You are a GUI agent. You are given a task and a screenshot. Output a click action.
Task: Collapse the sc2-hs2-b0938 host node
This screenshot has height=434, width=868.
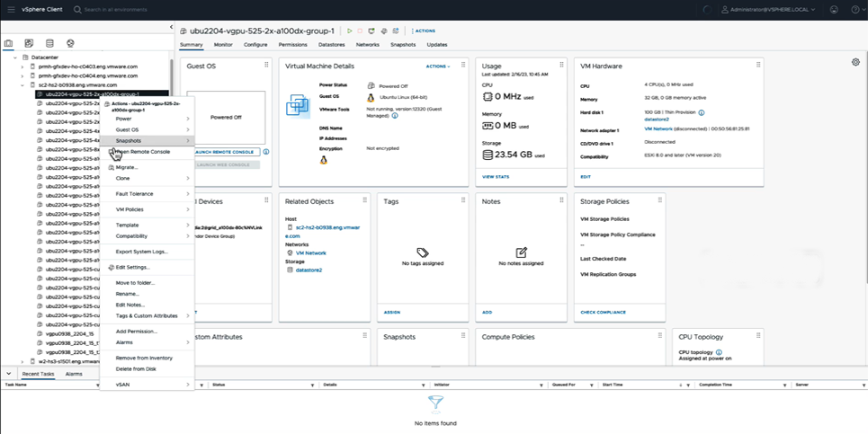(x=22, y=85)
